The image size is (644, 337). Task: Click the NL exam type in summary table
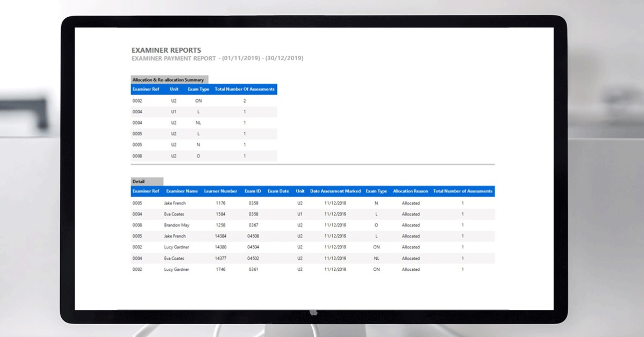point(198,123)
